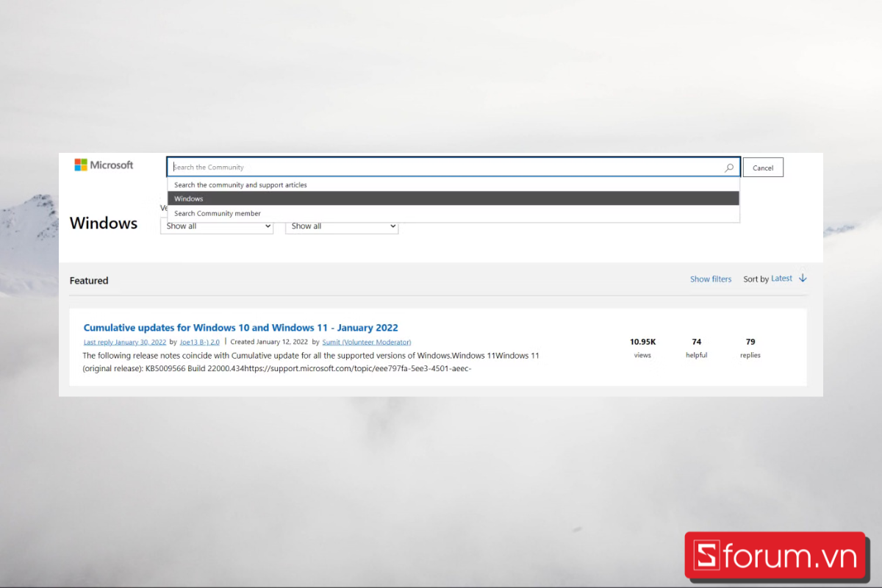Click the Microsoft logo

coord(104,165)
